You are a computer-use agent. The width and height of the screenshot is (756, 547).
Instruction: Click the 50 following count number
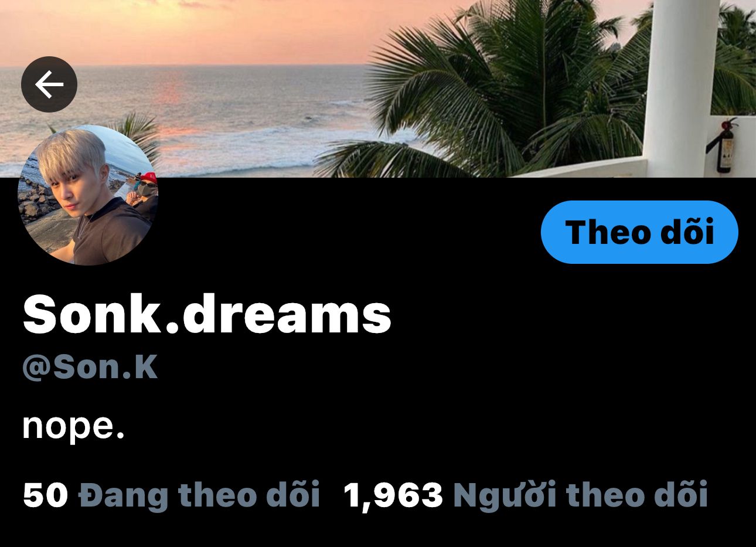(46, 494)
